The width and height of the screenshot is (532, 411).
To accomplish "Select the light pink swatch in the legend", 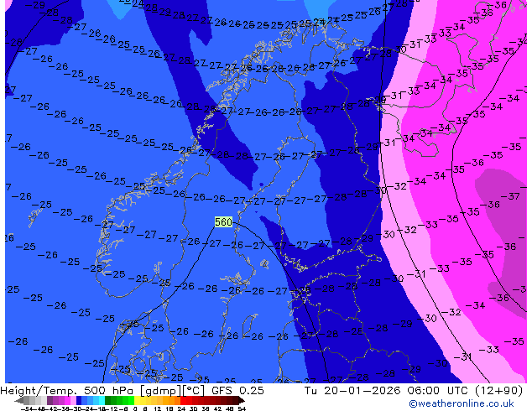I will coord(73,400).
